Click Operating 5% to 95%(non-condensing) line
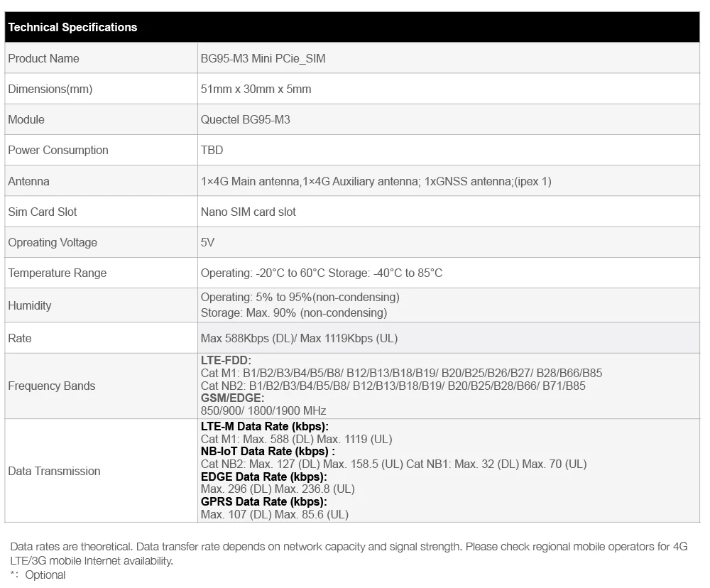 point(300,297)
